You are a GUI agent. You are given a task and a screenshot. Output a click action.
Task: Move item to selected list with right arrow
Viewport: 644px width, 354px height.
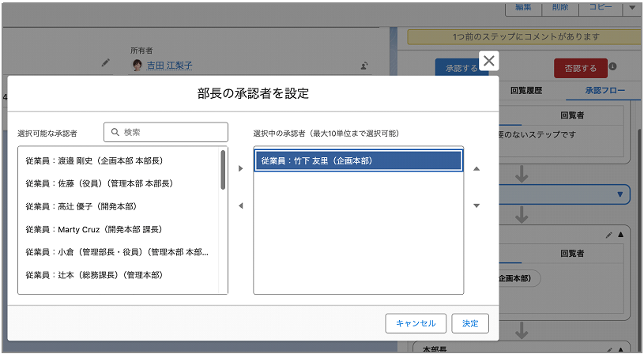(x=241, y=168)
